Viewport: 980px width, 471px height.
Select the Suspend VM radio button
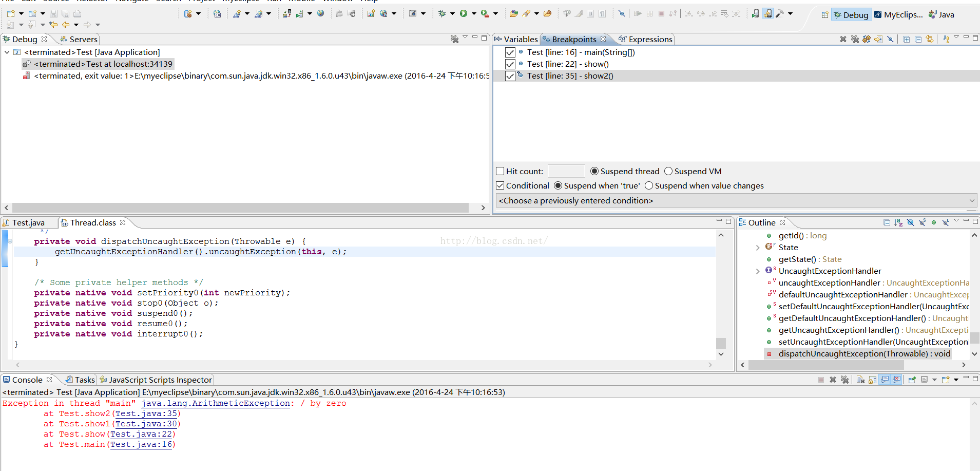point(668,171)
